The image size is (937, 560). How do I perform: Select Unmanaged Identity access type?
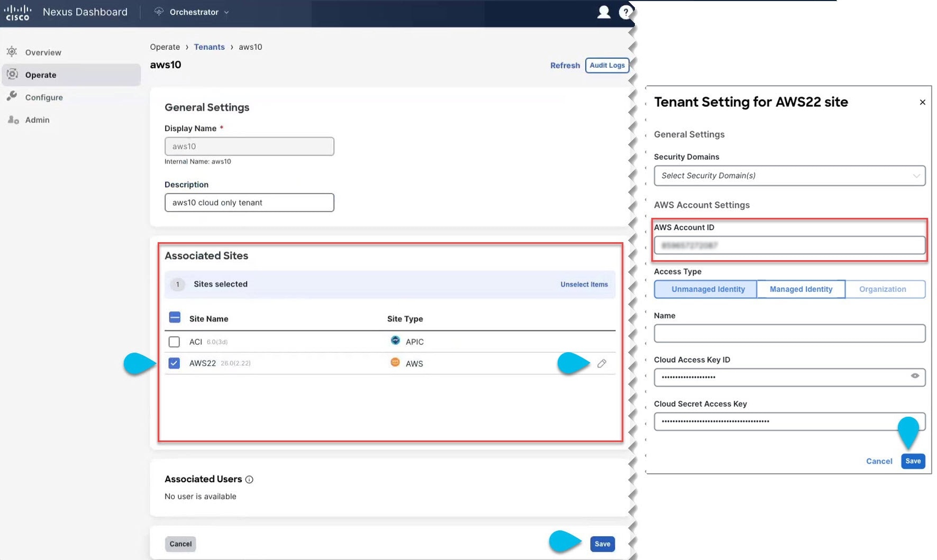705,289
